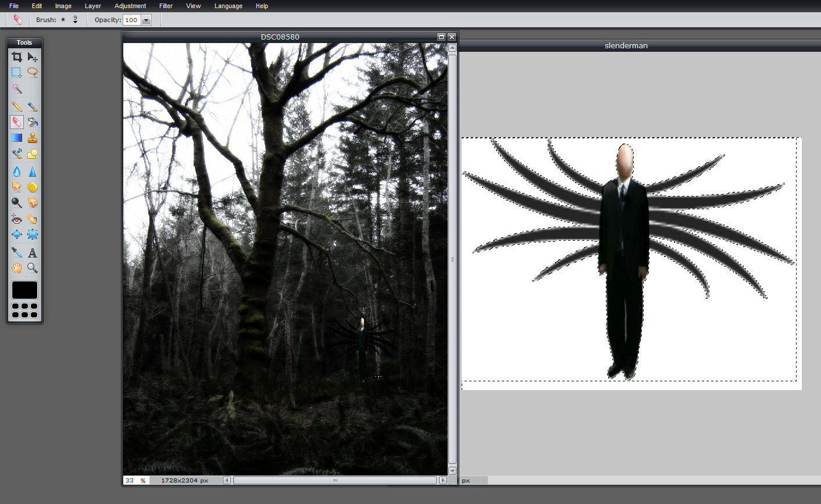Click eraser icon in options bar

17,20
